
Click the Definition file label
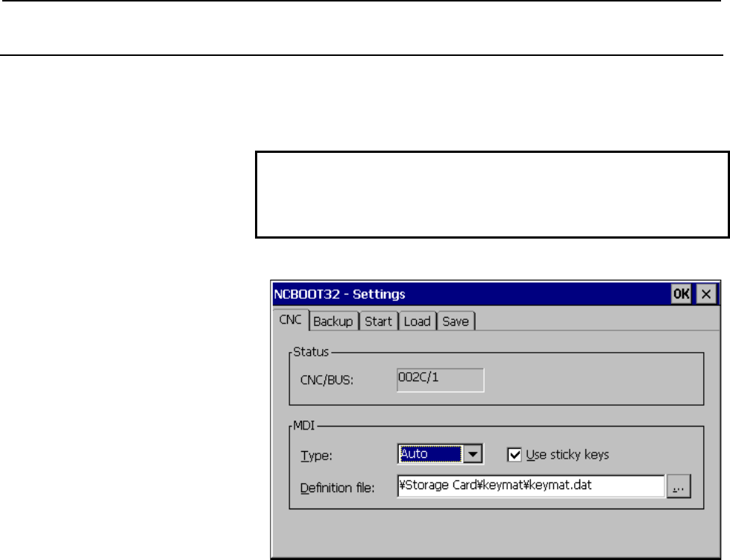(x=338, y=488)
